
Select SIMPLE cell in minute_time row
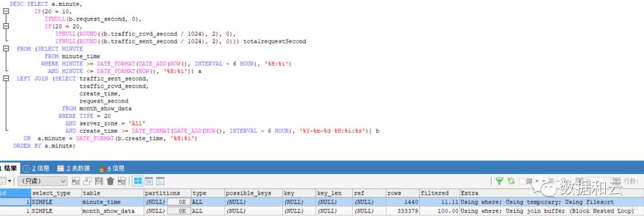click(x=56, y=202)
